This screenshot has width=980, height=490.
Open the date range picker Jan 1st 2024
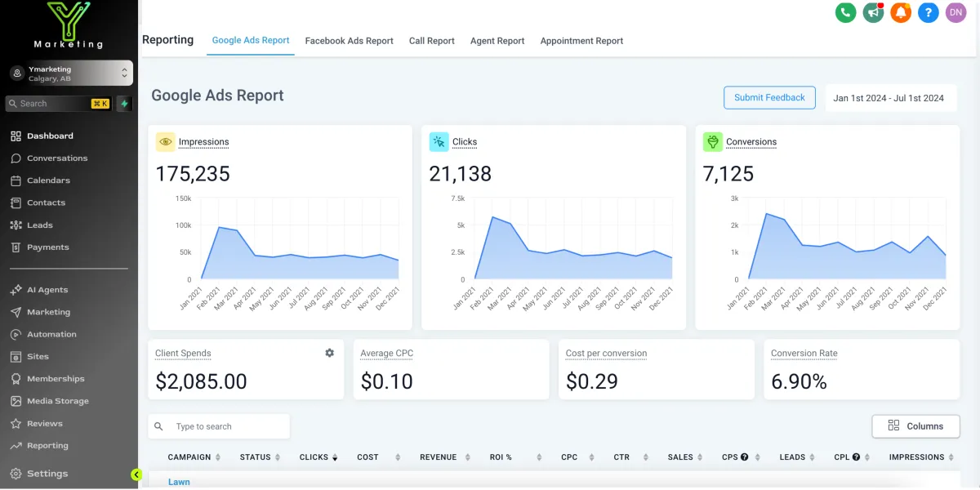[x=889, y=98]
